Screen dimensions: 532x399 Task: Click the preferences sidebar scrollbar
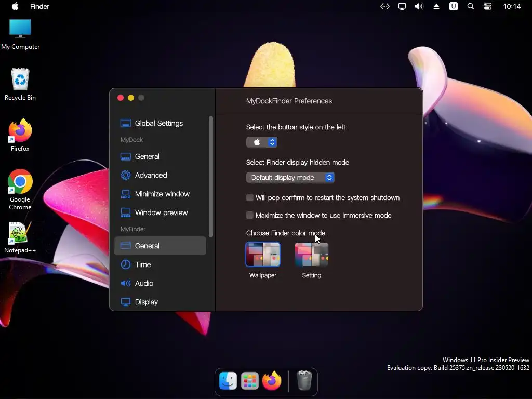[211, 177]
